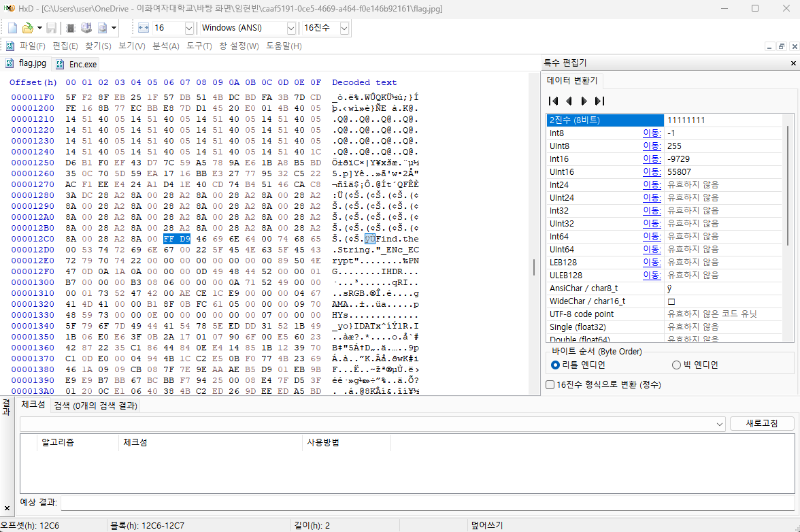Click the 덮어쓰기 status bar mode

(x=487, y=525)
